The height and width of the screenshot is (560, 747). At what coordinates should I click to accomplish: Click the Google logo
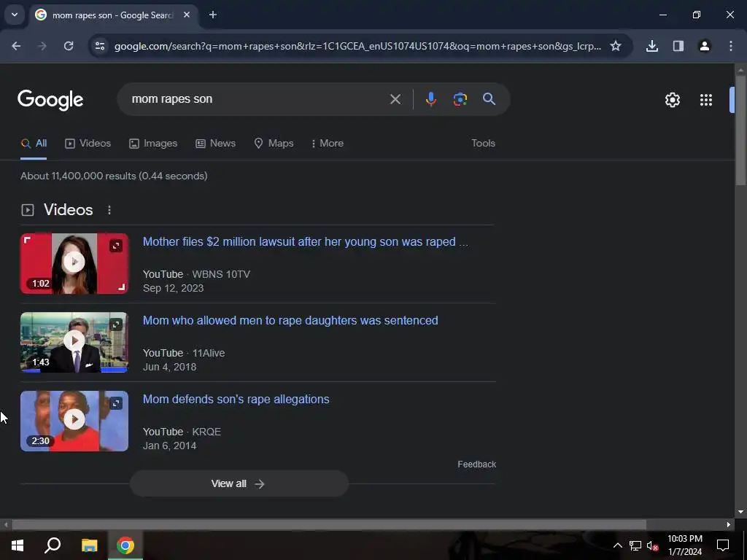tap(50, 99)
